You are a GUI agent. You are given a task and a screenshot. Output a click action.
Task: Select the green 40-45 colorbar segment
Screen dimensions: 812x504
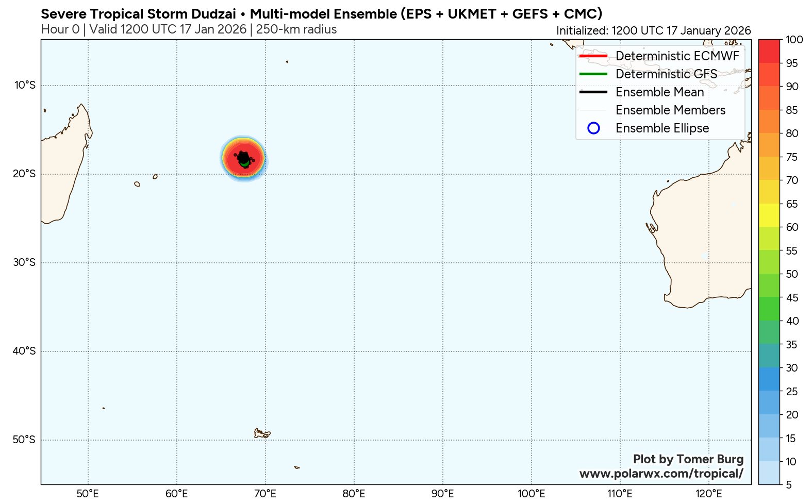click(769, 309)
